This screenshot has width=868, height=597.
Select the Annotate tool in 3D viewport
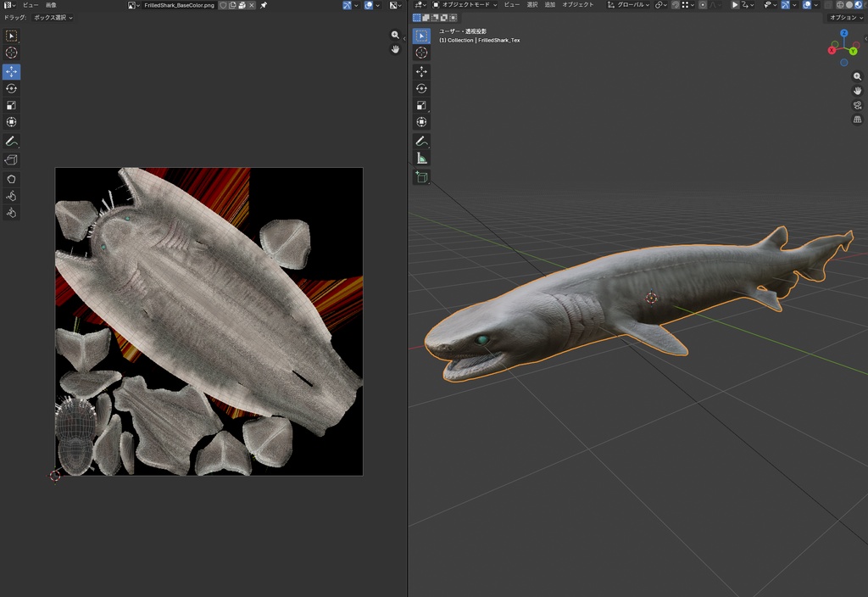[x=421, y=142]
